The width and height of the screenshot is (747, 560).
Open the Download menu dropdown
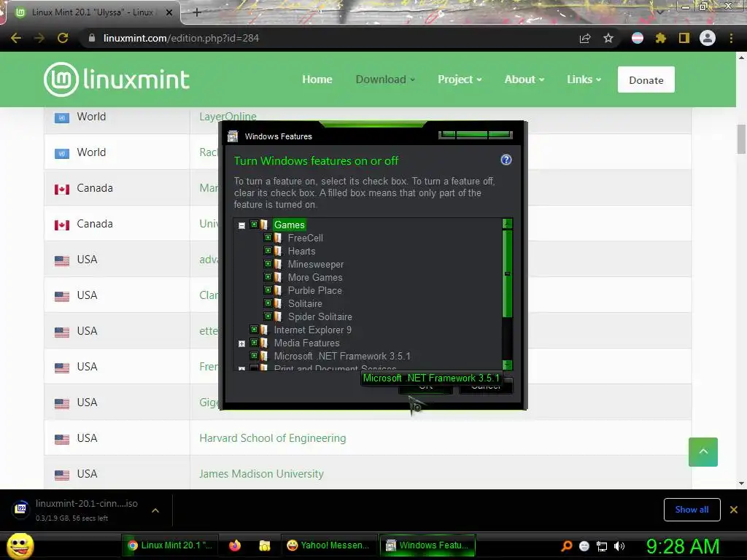(385, 79)
